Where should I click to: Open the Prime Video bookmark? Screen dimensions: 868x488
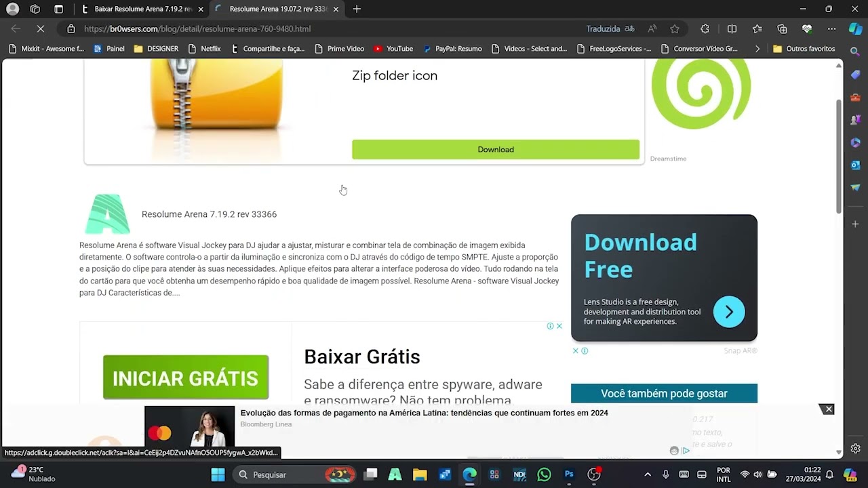[x=339, y=49]
